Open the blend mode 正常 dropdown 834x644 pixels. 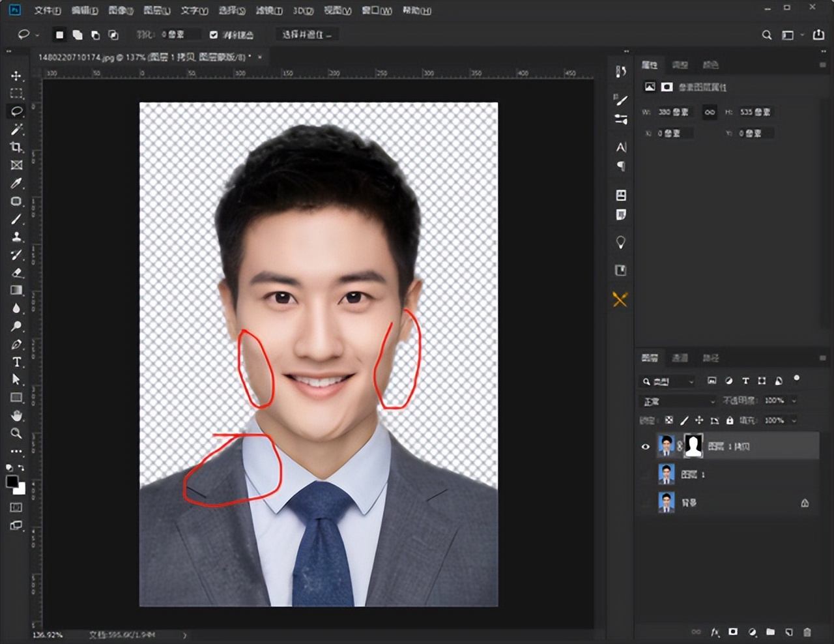(x=678, y=401)
